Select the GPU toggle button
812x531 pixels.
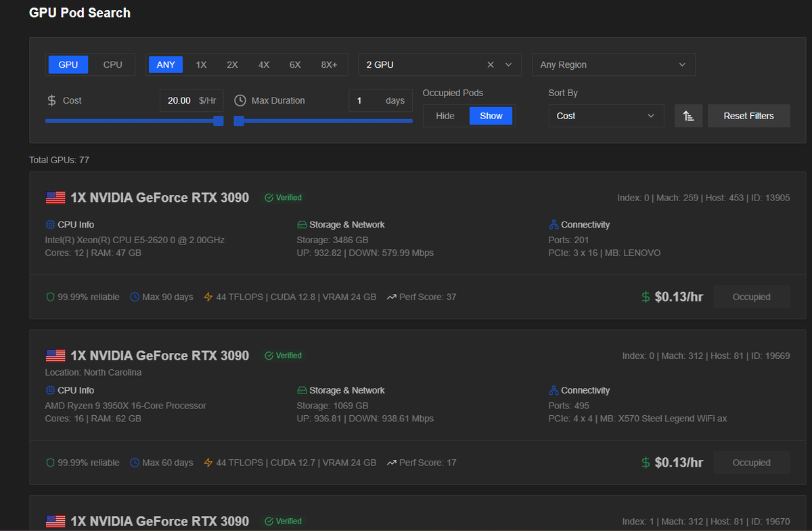pyautogui.click(x=68, y=64)
